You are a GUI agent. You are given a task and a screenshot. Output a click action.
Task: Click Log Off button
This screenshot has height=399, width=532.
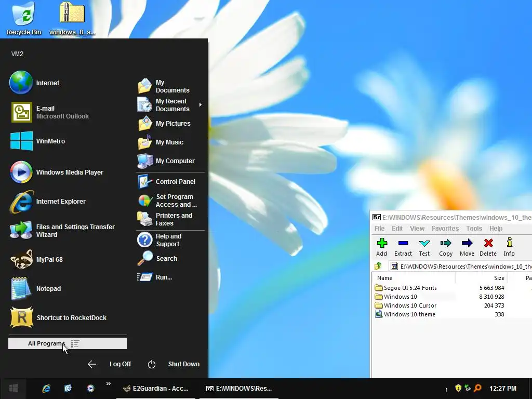[x=109, y=364]
